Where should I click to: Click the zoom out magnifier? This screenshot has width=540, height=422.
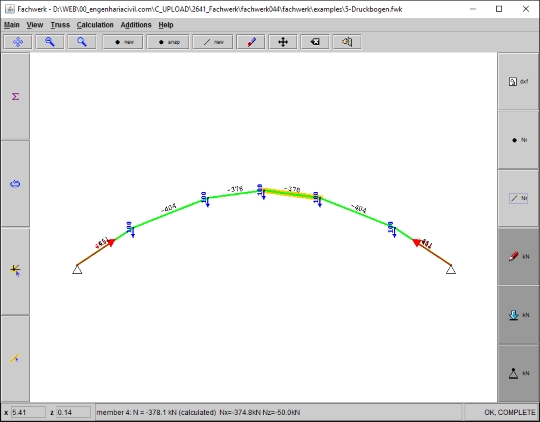pyautogui.click(x=50, y=42)
